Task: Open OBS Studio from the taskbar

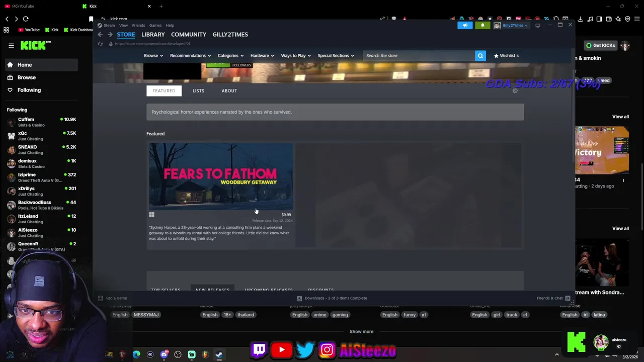Action: coord(178,354)
